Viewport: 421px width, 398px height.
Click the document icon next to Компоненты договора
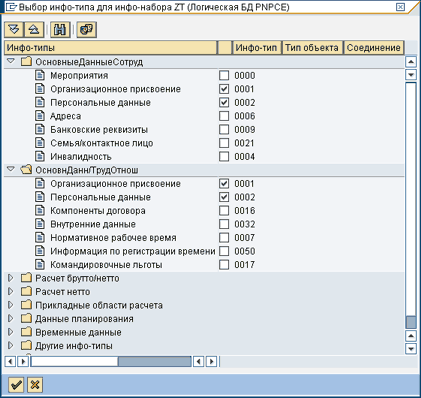click(40, 210)
